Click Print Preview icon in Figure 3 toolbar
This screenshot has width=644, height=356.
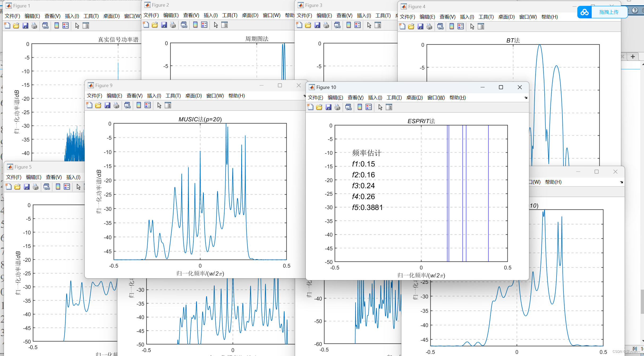pos(337,25)
